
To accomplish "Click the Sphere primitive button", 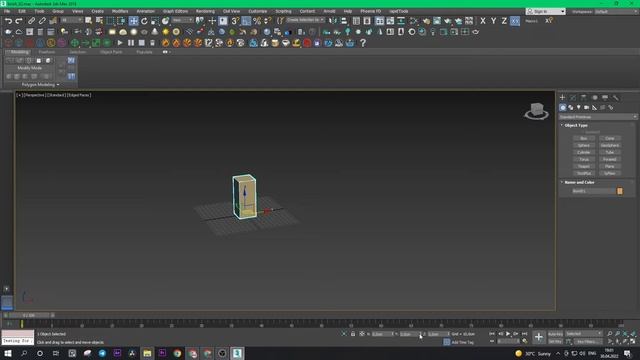I will (584, 145).
